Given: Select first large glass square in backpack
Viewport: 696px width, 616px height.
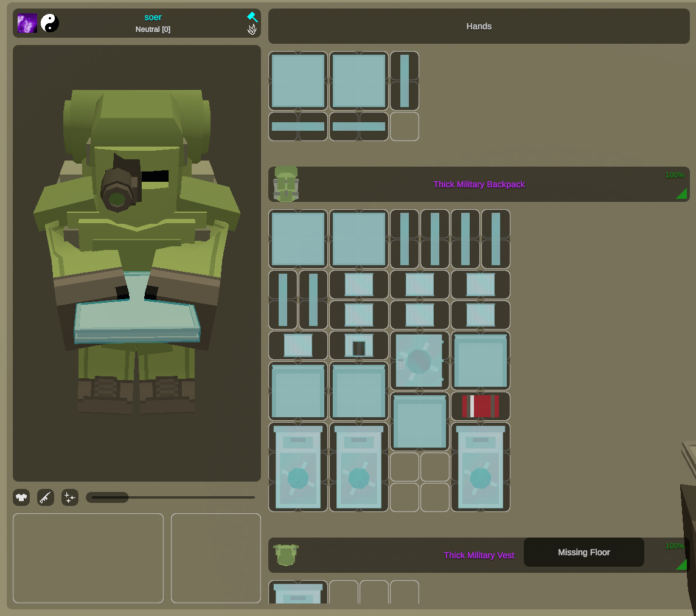Looking at the screenshot, I should (x=298, y=239).
